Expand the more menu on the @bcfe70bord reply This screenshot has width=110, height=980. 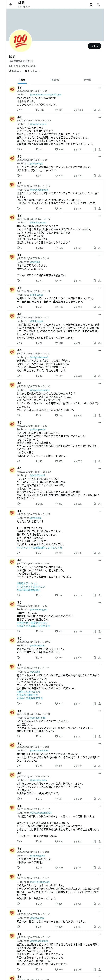click(x=99, y=468)
